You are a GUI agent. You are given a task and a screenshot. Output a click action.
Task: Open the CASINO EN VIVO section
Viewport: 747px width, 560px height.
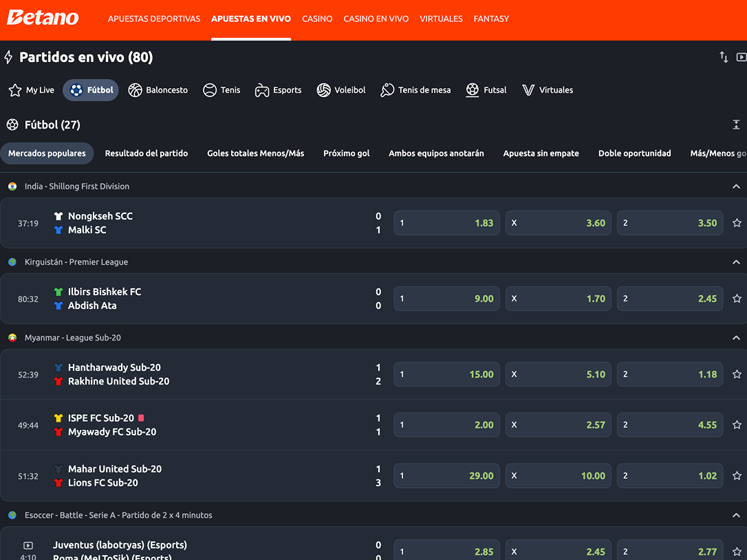click(376, 19)
